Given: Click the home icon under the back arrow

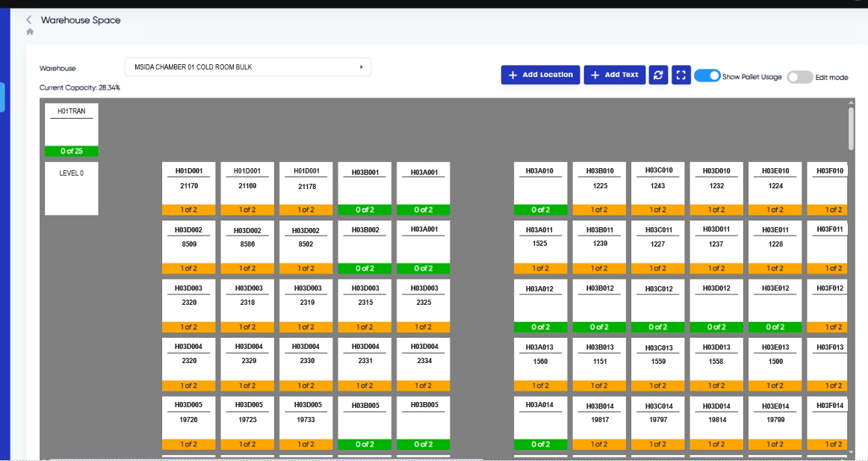Looking at the screenshot, I should (x=30, y=32).
